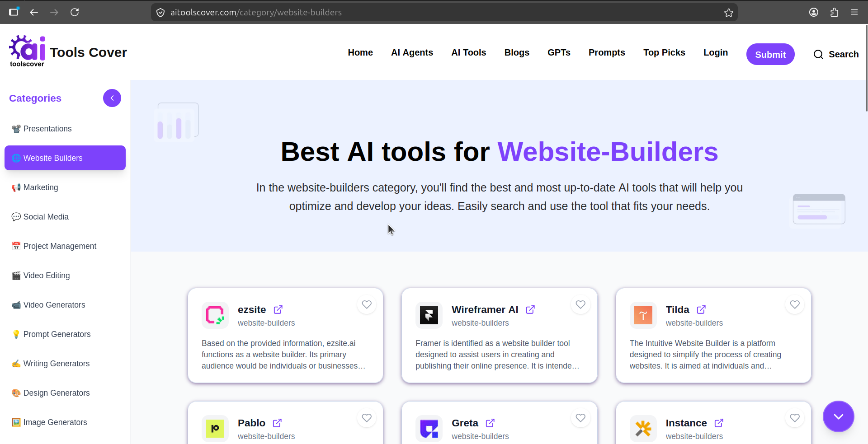The height and width of the screenshot is (444, 868).
Task: Open the browser extensions puzzle icon
Action: pyautogui.click(x=834, y=12)
